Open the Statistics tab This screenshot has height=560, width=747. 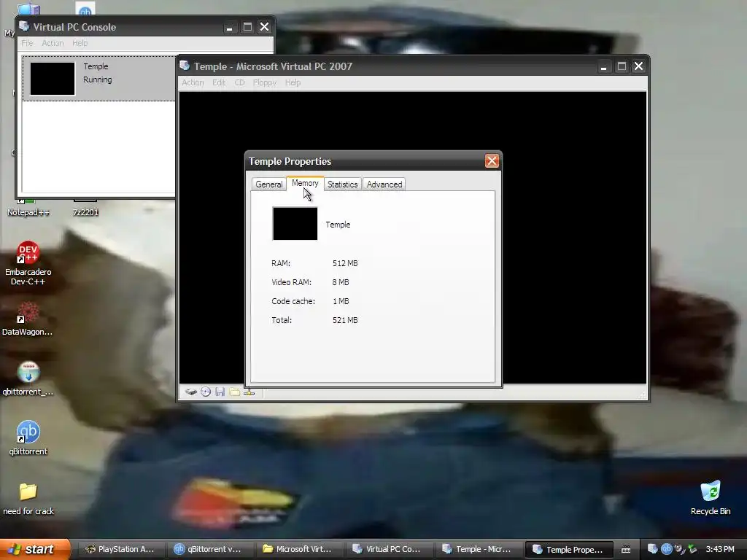tap(343, 184)
